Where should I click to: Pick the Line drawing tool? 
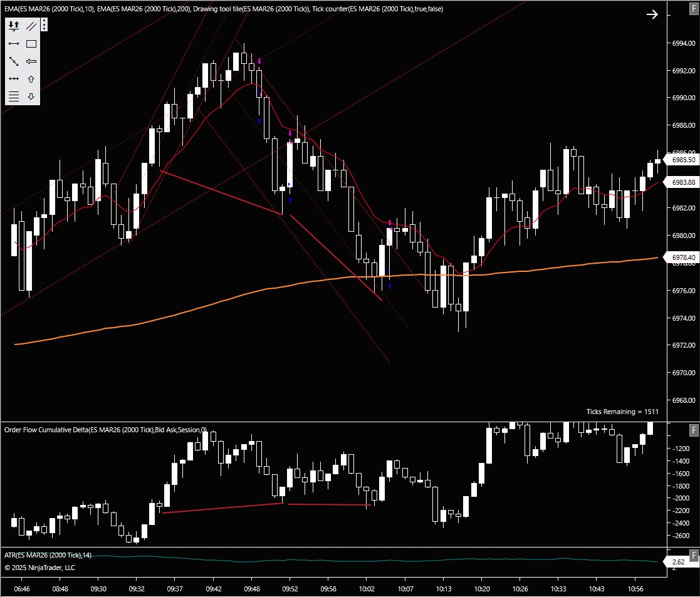pos(14,43)
